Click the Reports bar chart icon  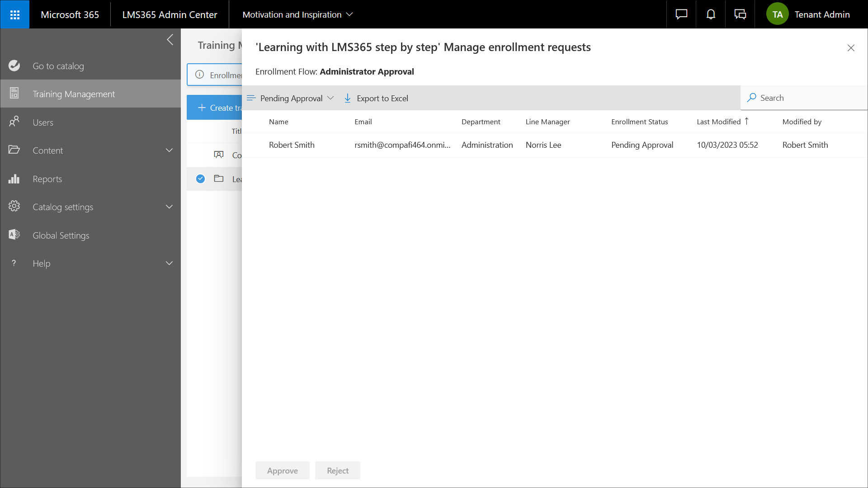(14, 179)
